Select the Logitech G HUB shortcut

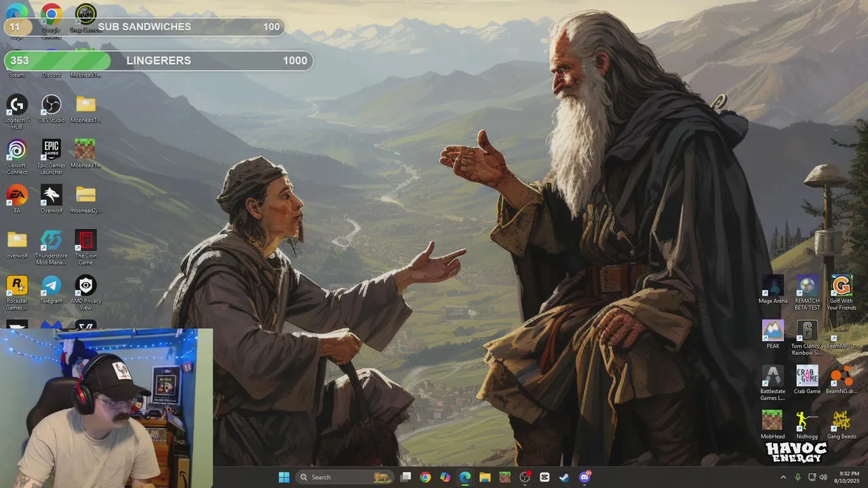[17, 112]
